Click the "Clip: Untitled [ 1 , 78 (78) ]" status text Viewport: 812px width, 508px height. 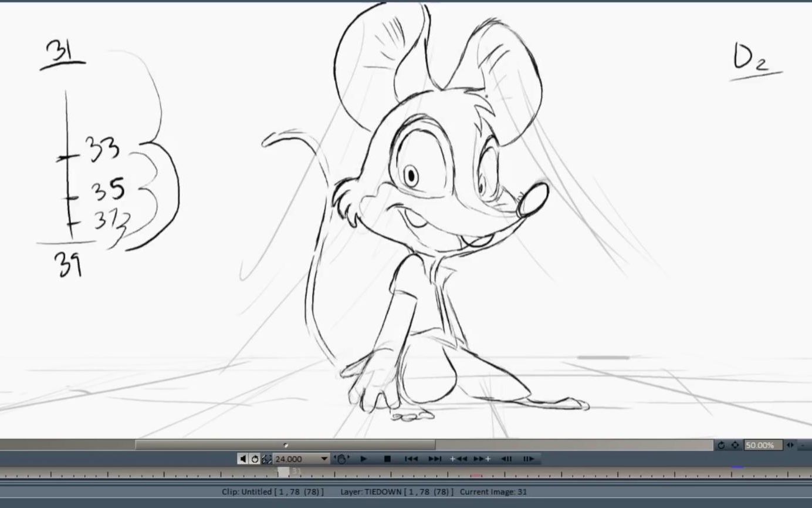(x=273, y=492)
